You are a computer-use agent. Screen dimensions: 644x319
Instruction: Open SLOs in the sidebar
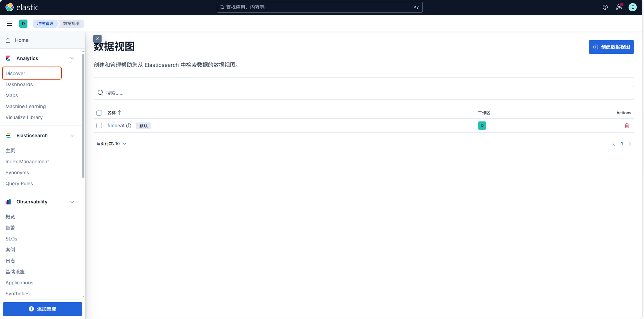11,239
